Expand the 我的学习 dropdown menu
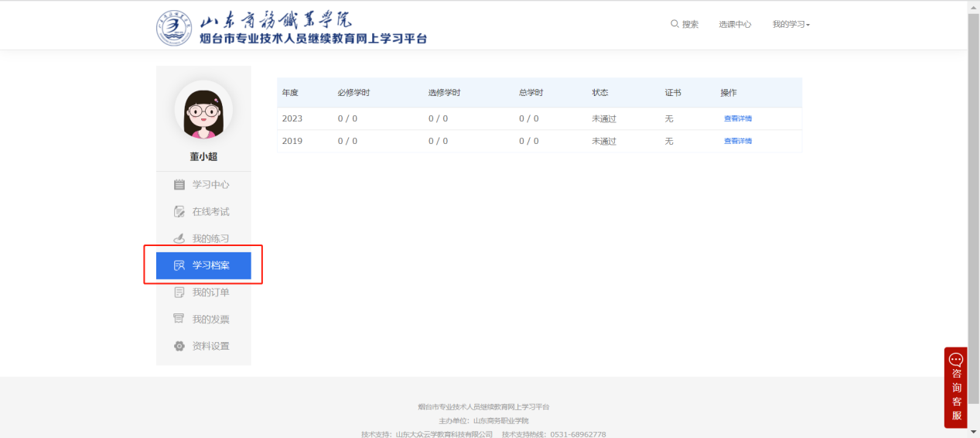The height and width of the screenshot is (438, 980). (x=790, y=25)
